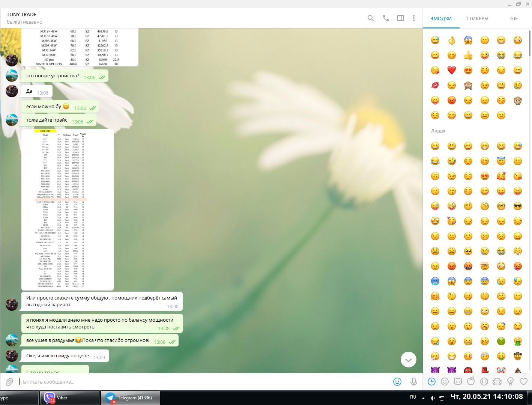
Task: Select the reply message 'Да'
Action: [x=37, y=91]
